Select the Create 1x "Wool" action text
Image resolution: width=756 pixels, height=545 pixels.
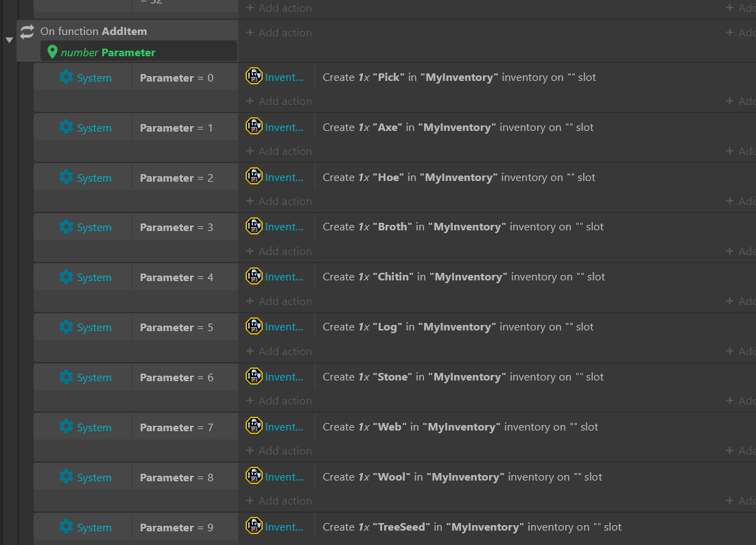click(x=462, y=478)
